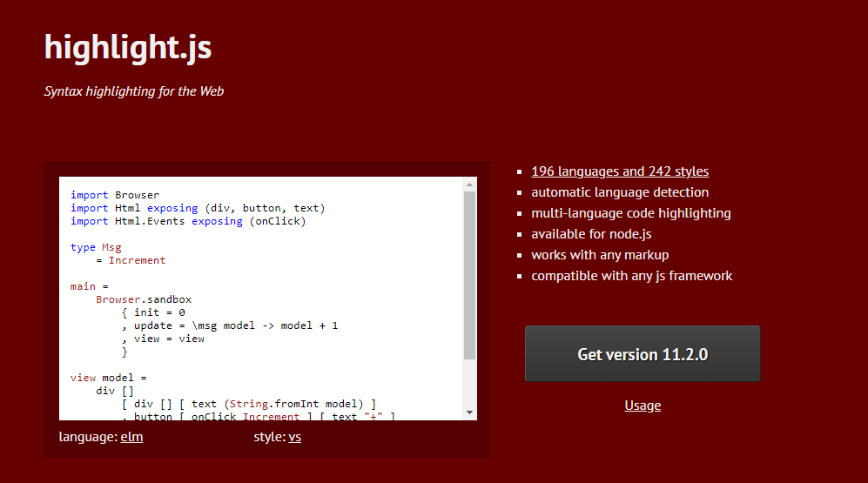Click the 'Syntax highlighting for the Web' tagline
868x483 pixels.
point(134,91)
